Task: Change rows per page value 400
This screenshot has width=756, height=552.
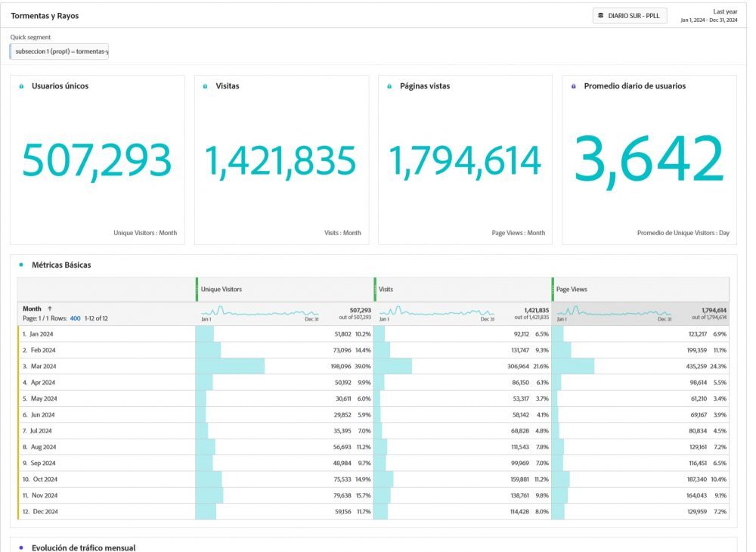Action: pyautogui.click(x=75, y=318)
